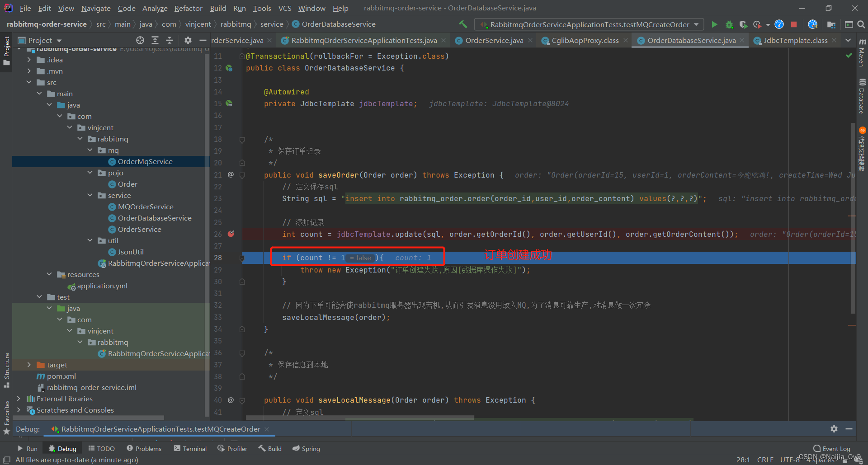The image size is (868, 465).
Task: Click the breakpoint marker on line 26
Action: click(231, 234)
